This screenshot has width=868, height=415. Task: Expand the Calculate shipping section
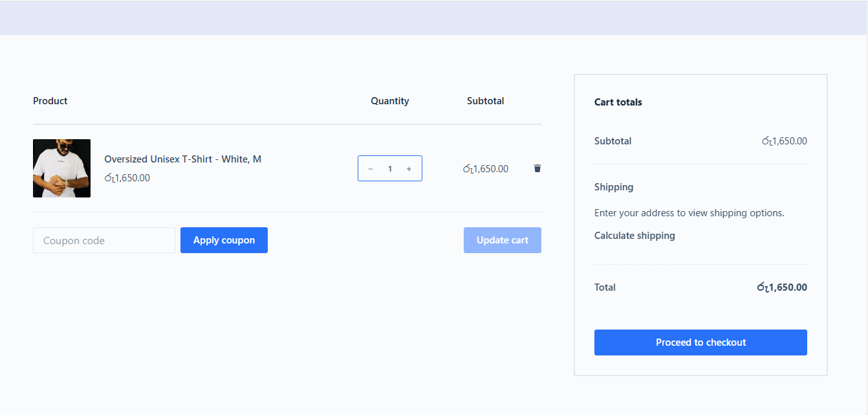coord(635,236)
